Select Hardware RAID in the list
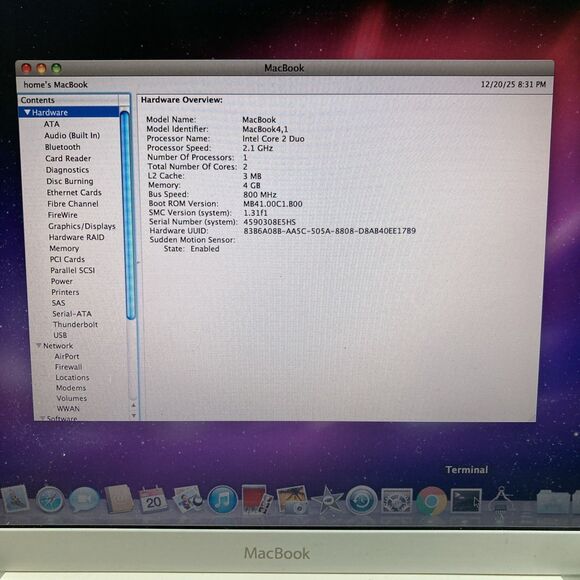The image size is (580, 580). 77,237
